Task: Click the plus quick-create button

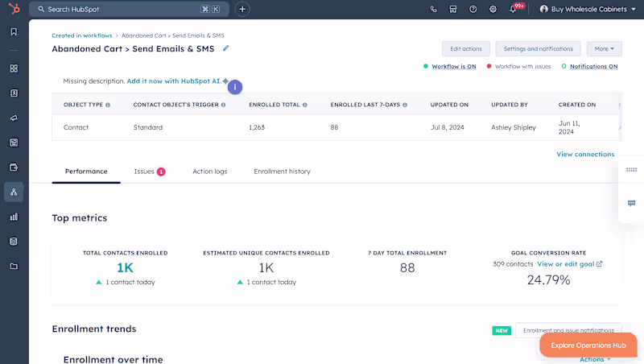Action: (242, 9)
